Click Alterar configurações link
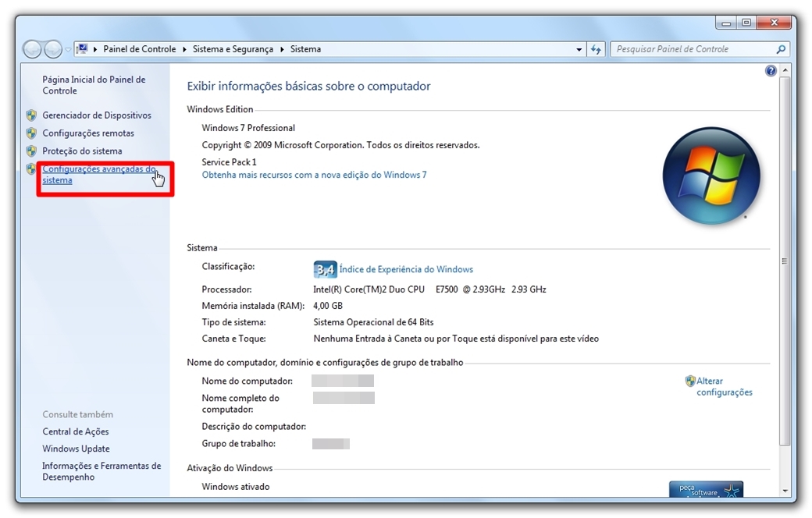This screenshot has height=518, width=812. pyautogui.click(x=724, y=387)
